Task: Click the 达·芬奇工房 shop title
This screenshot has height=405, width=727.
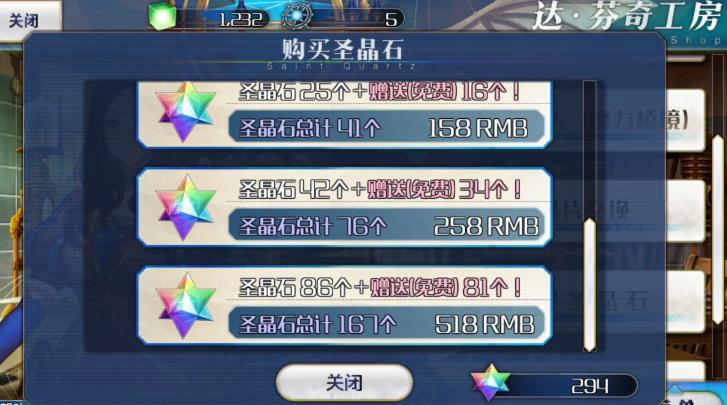Action: coord(630,17)
